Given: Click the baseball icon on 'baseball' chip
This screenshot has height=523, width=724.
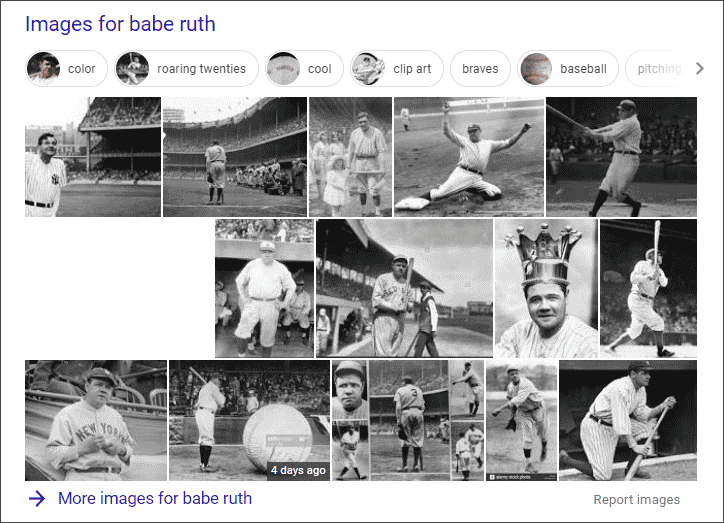Looking at the screenshot, I should [536, 68].
